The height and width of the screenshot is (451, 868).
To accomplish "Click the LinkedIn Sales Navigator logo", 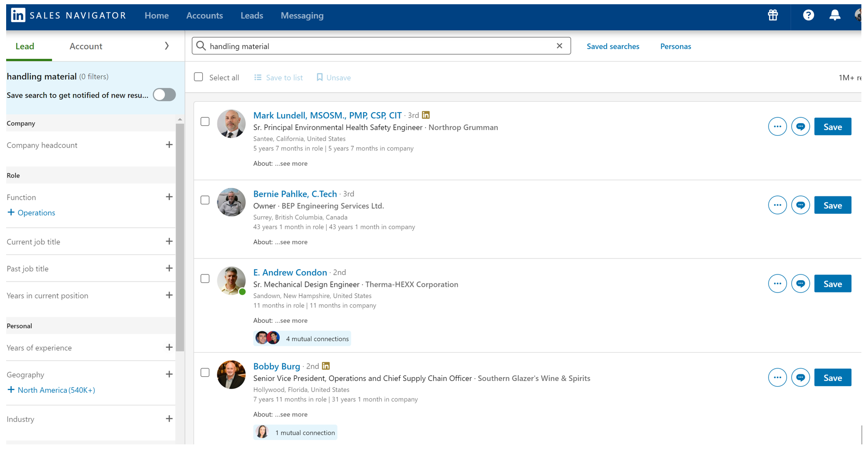I will (x=69, y=15).
